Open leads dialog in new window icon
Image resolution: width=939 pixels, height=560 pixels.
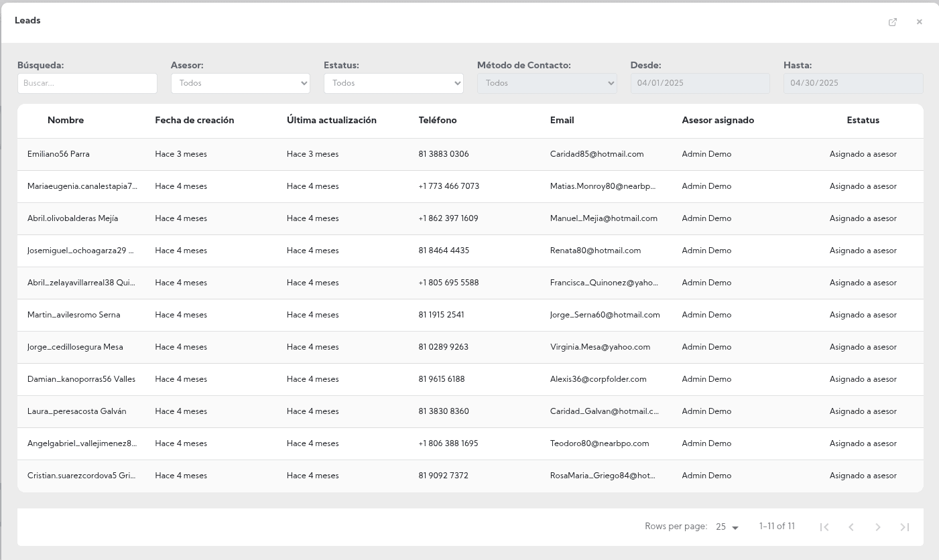[892, 22]
